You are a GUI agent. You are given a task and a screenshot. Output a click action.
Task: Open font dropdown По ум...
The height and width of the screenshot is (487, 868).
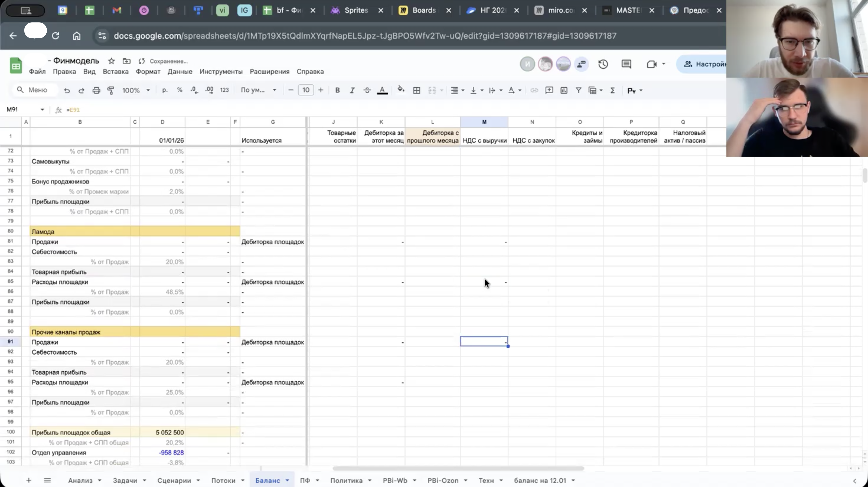point(258,90)
